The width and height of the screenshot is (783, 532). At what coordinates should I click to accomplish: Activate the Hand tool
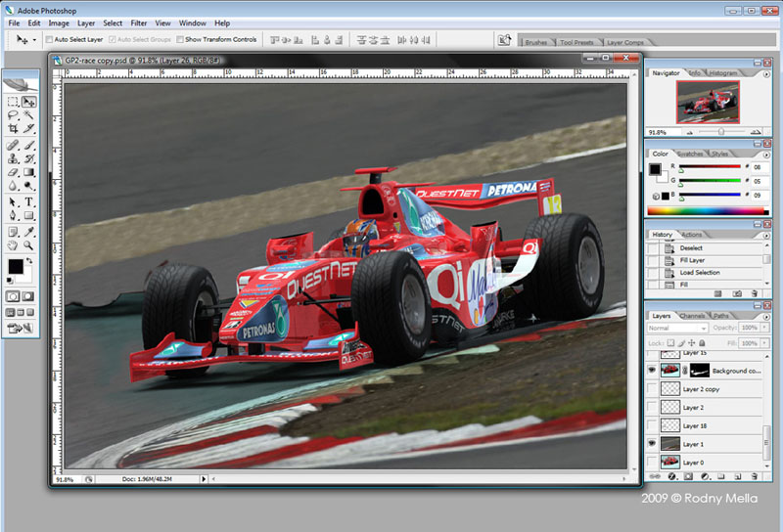(x=13, y=245)
